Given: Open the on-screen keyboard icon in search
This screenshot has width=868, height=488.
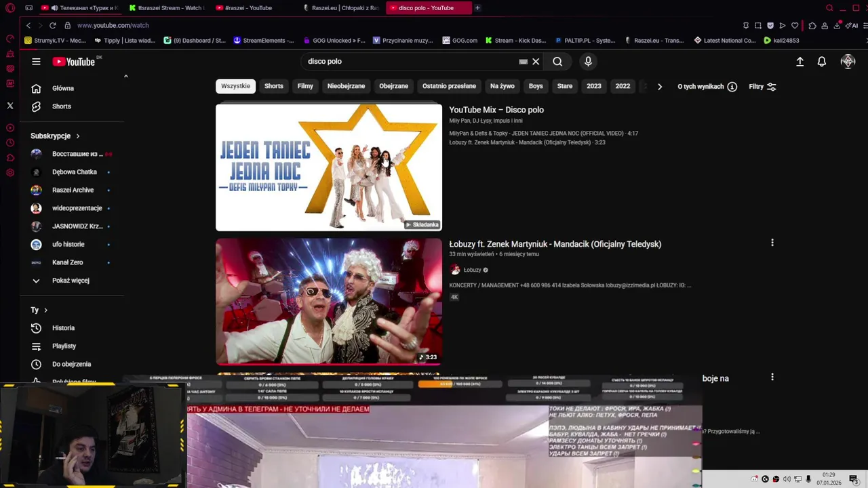Looking at the screenshot, I should click(523, 62).
